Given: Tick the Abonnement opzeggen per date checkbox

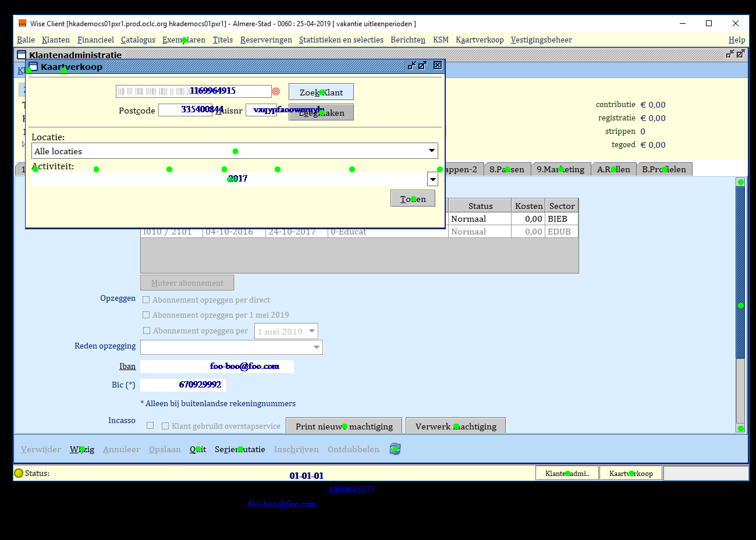Looking at the screenshot, I should coord(147,331).
